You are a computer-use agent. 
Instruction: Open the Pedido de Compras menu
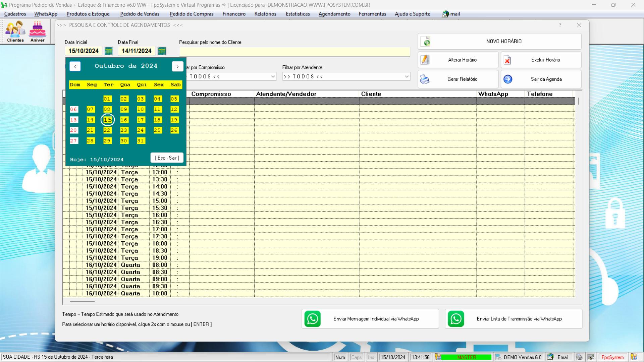coord(191,14)
